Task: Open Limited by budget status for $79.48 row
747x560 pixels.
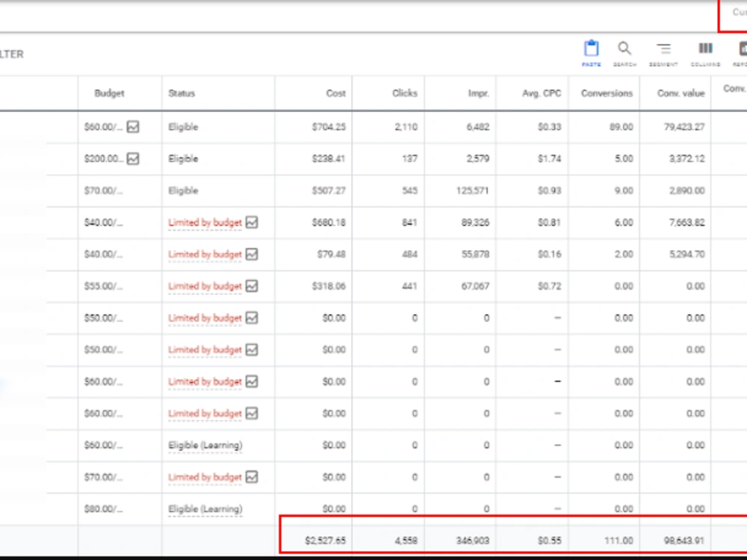Action: [205, 255]
